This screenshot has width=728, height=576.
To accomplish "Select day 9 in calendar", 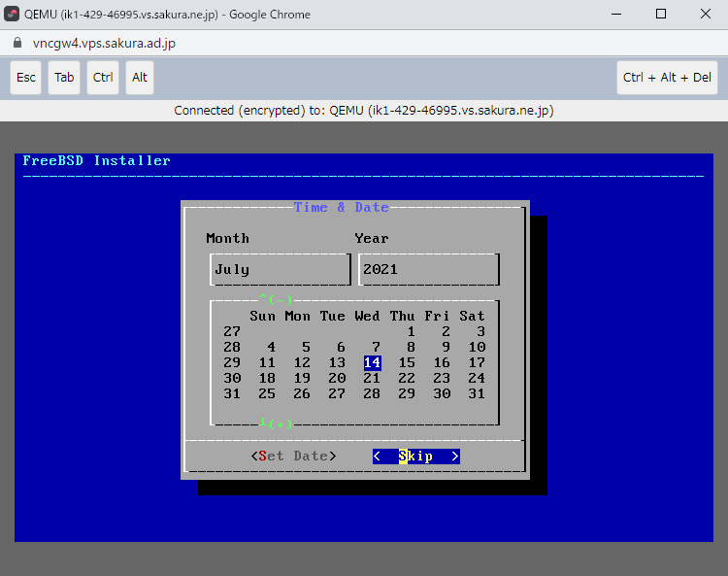I will 447,347.
